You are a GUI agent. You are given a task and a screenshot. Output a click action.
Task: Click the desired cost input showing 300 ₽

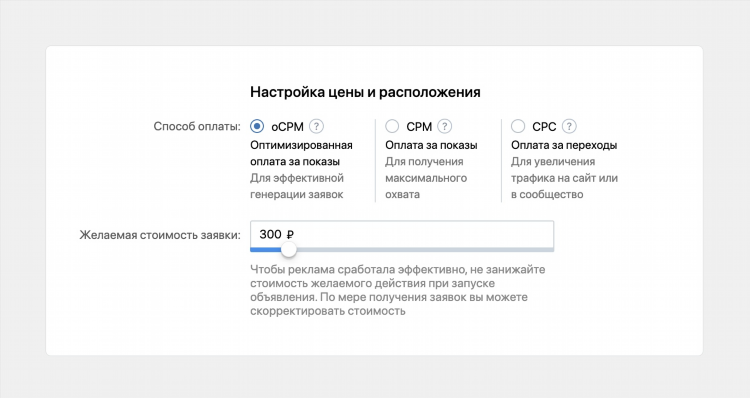click(402, 234)
